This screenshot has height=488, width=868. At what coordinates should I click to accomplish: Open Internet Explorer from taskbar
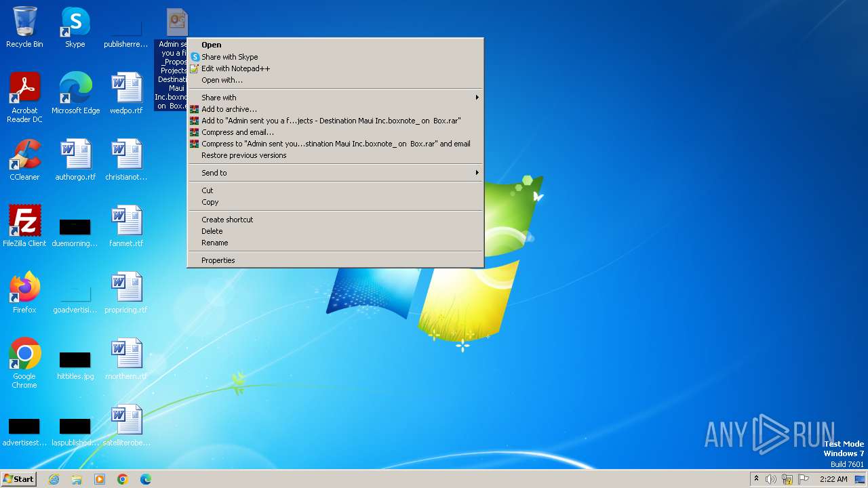(x=54, y=479)
